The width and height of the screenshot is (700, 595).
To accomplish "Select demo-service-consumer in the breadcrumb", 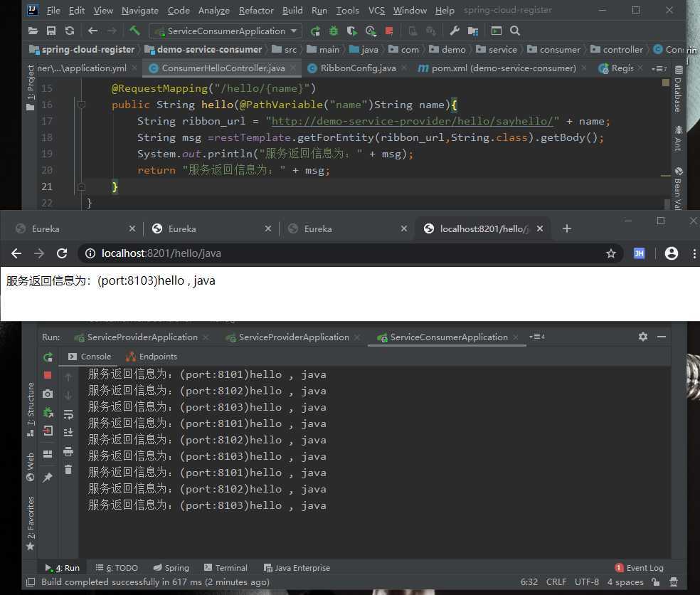I will [203, 50].
